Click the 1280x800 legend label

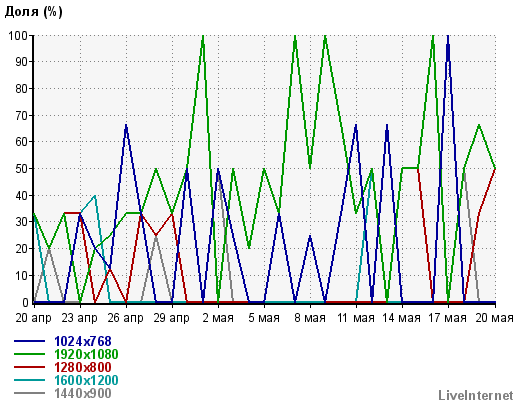(83, 367)
